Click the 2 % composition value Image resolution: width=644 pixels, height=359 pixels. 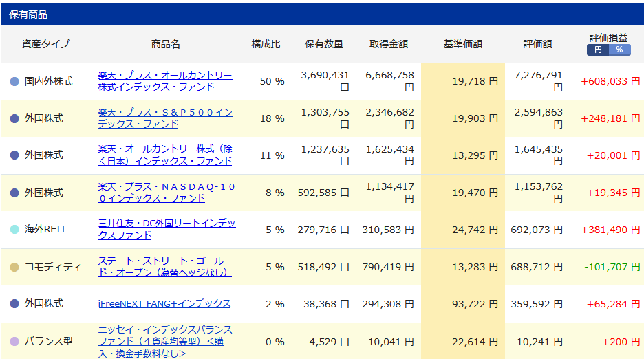pos(275,304)
